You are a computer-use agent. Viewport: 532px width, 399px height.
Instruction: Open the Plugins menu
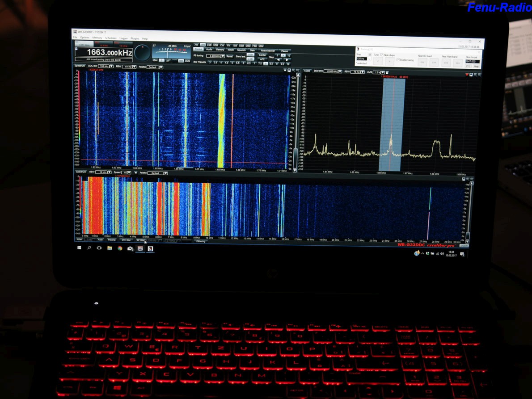[x=135, y=38]
